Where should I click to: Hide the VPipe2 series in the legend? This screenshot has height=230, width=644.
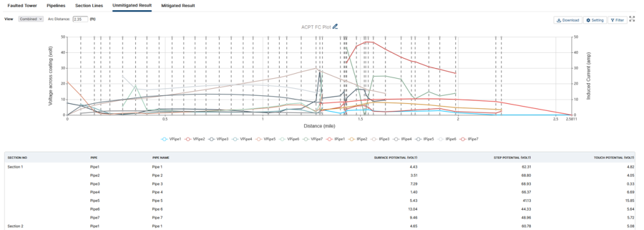click(x=195, y=139)
